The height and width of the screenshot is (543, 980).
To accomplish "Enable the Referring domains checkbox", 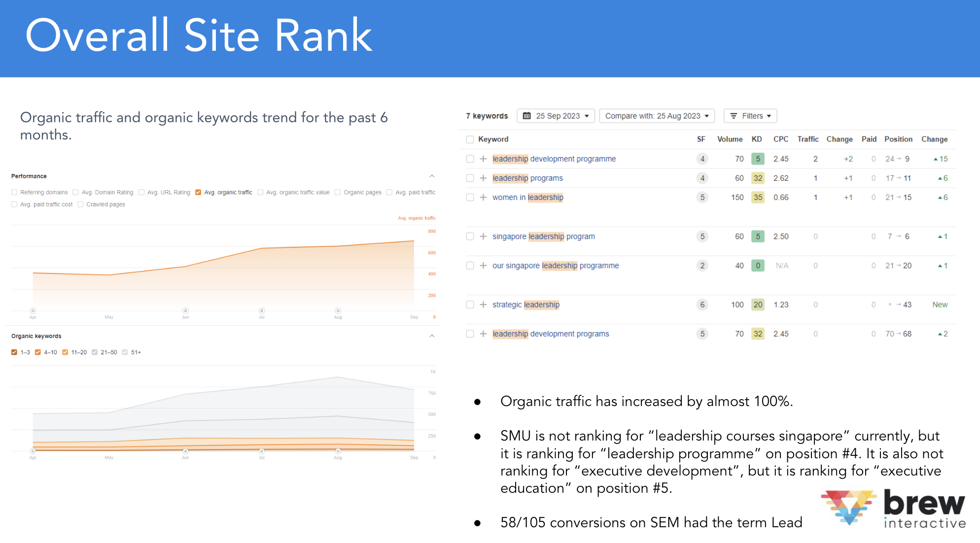I will click(14, 192).
